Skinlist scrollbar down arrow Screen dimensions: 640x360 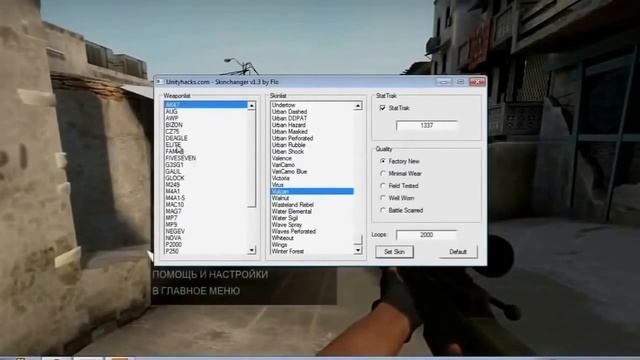(x=358, y=250)
